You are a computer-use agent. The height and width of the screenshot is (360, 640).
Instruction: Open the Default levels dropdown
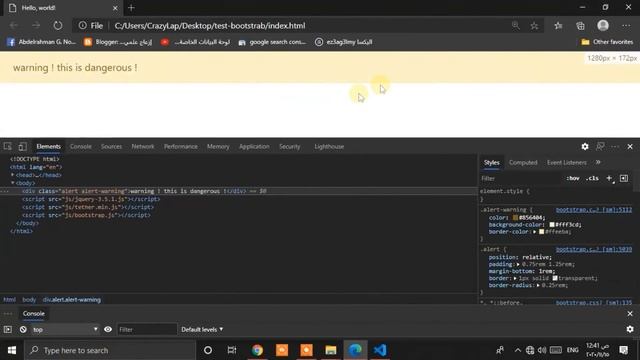[x=202, y=329]
